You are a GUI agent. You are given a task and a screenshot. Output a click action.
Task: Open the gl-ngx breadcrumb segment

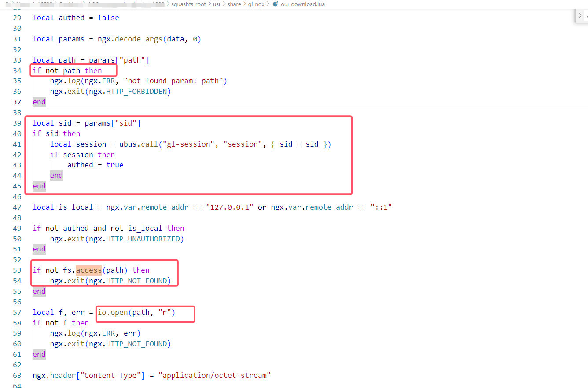click(x=256, y=4)
